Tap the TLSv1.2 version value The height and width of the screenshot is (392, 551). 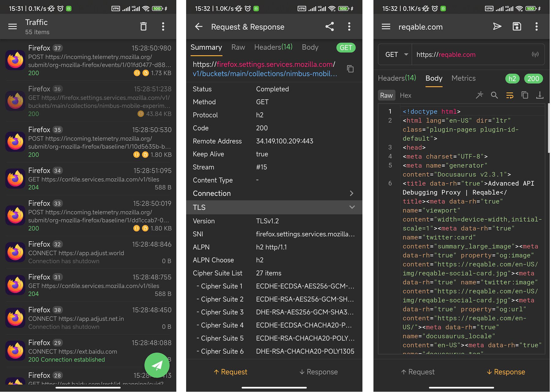[267, 221]
